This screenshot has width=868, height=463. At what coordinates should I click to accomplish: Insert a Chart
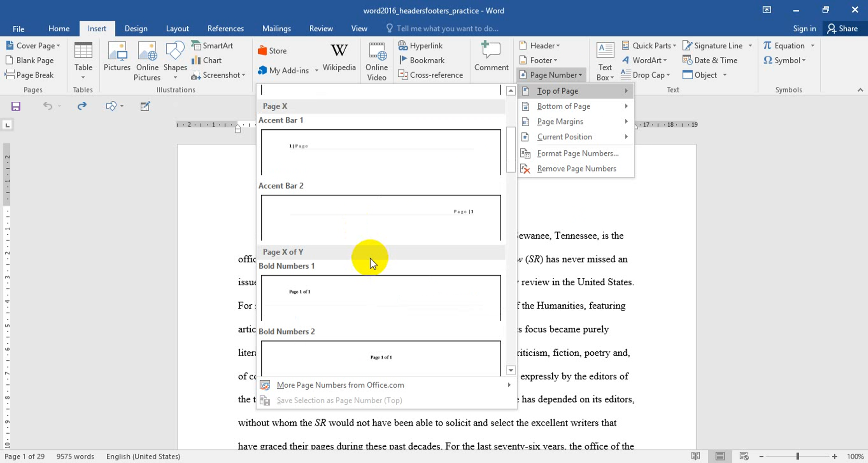coord(207,60)
